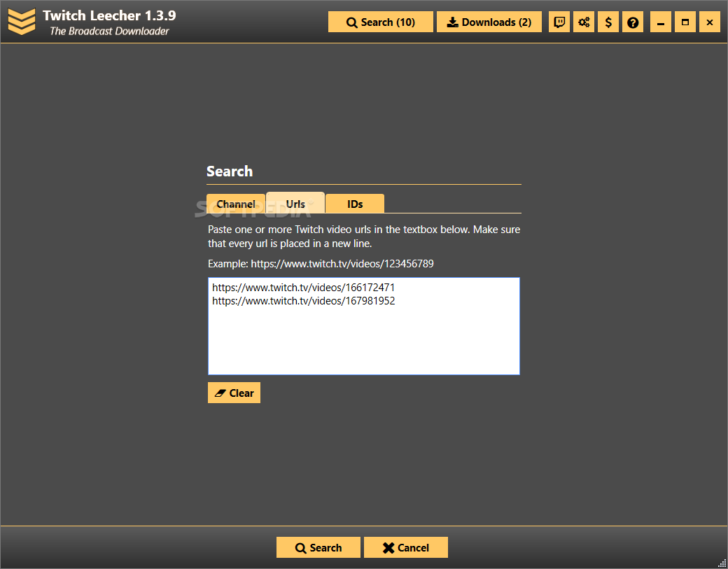Open help via question mark icon
This screenshot has height=569, width=728.
633,22
